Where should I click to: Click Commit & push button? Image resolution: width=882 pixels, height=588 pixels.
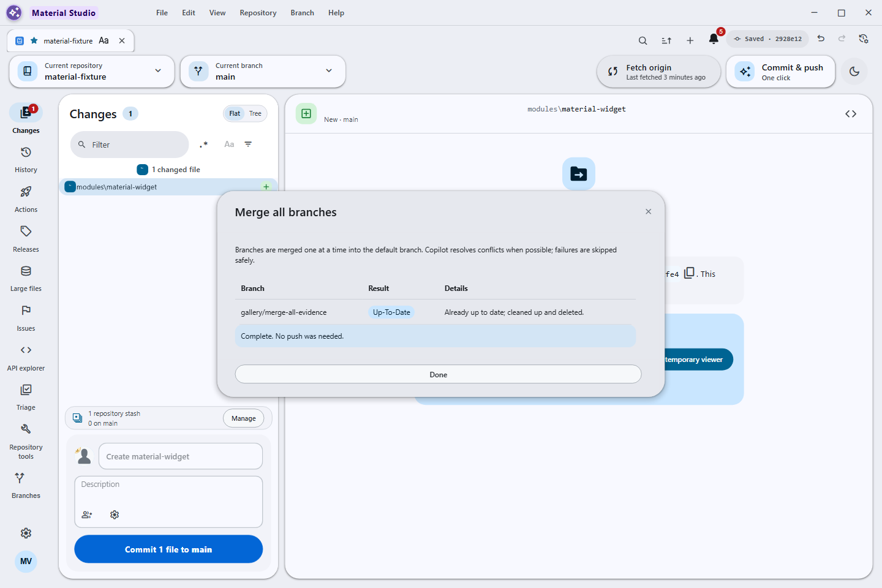780,72
